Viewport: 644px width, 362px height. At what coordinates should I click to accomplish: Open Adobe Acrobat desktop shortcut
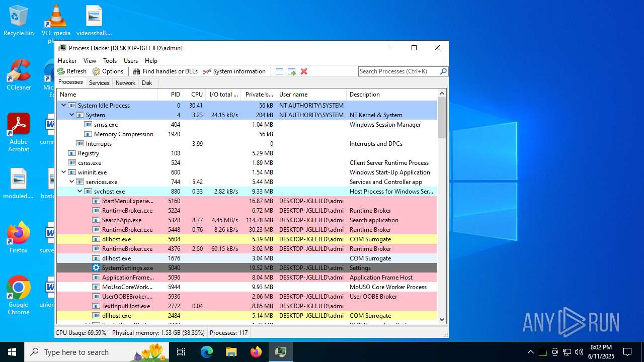click(19, 133)
